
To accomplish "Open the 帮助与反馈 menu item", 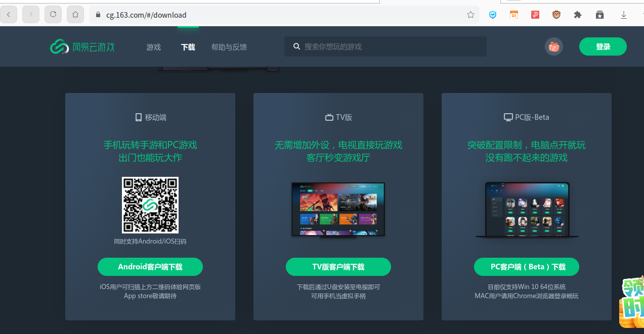I will click(x=229, y=46).
